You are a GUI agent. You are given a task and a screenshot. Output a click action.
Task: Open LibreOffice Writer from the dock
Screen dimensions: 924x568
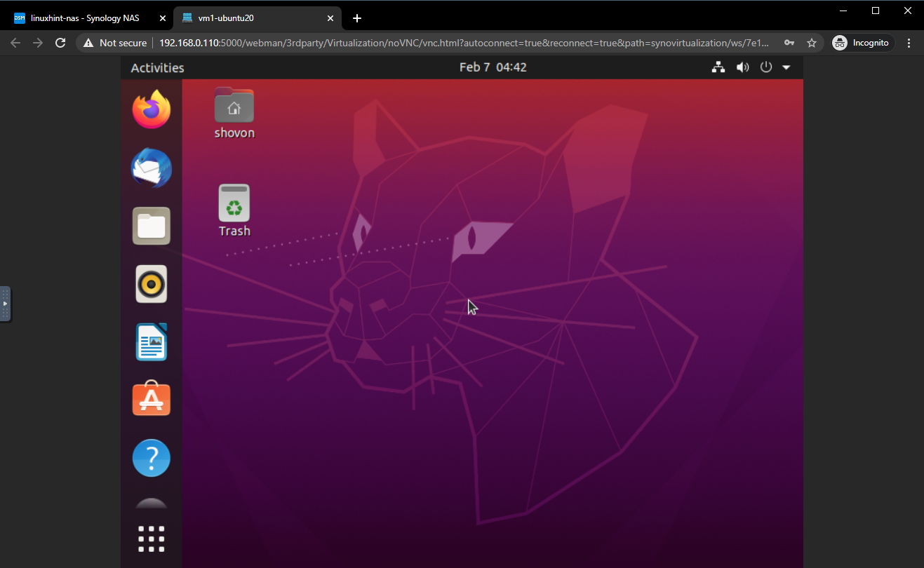pyautogui.click(x=152, y=342)
